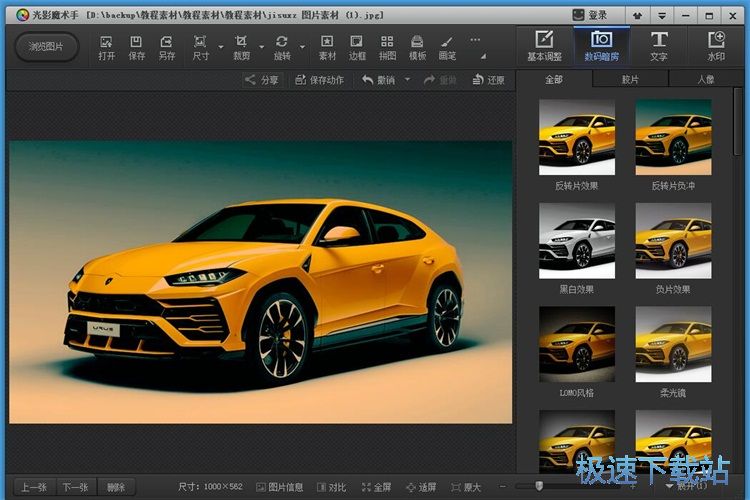Apply the 反转片效果 thumbnail effect

pyautogui.click(x=577, y=137)
